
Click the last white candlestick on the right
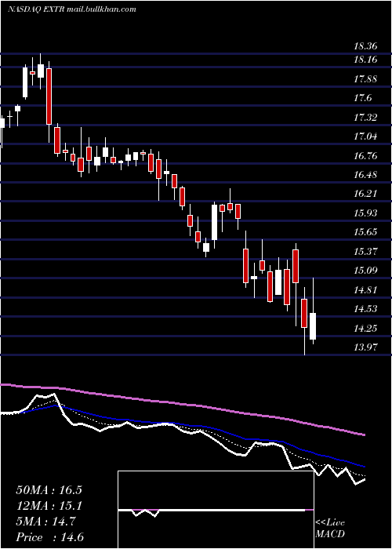(x=313, y=326)
